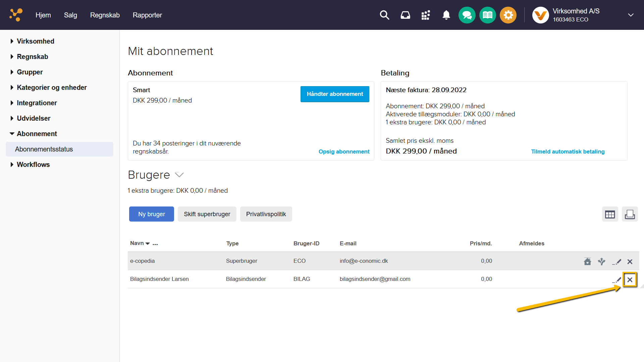Open the apps grid icon
The height and width of the screenshot is (362, 644).
426,15
